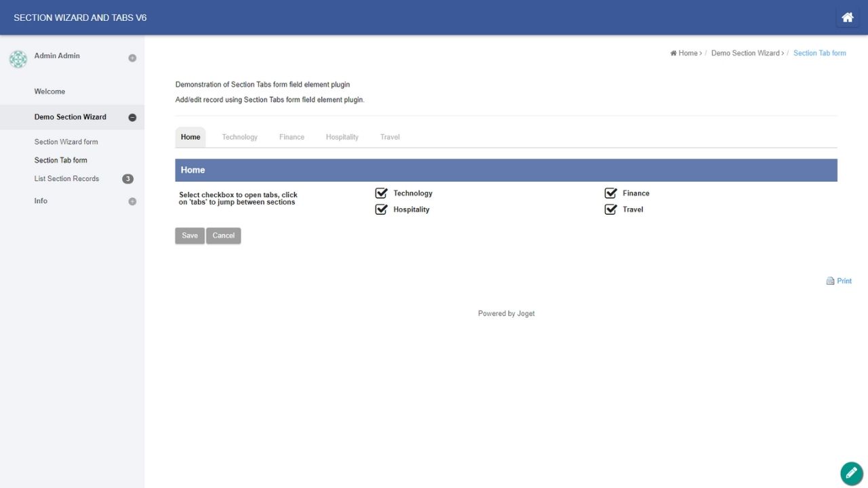Open the Finance tab
Viewport: 868px width, 488px height.
[292, 137]
